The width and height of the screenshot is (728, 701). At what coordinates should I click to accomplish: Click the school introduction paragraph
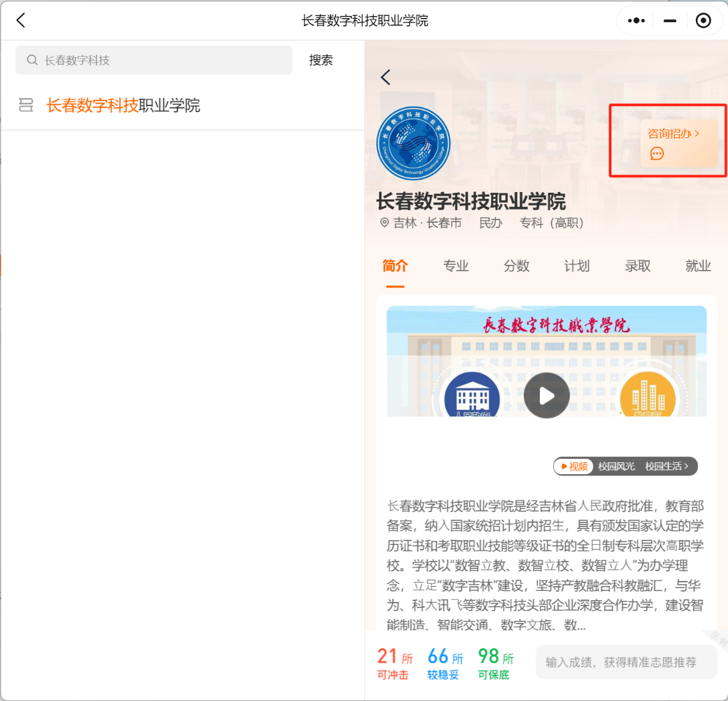coord(546,565)
